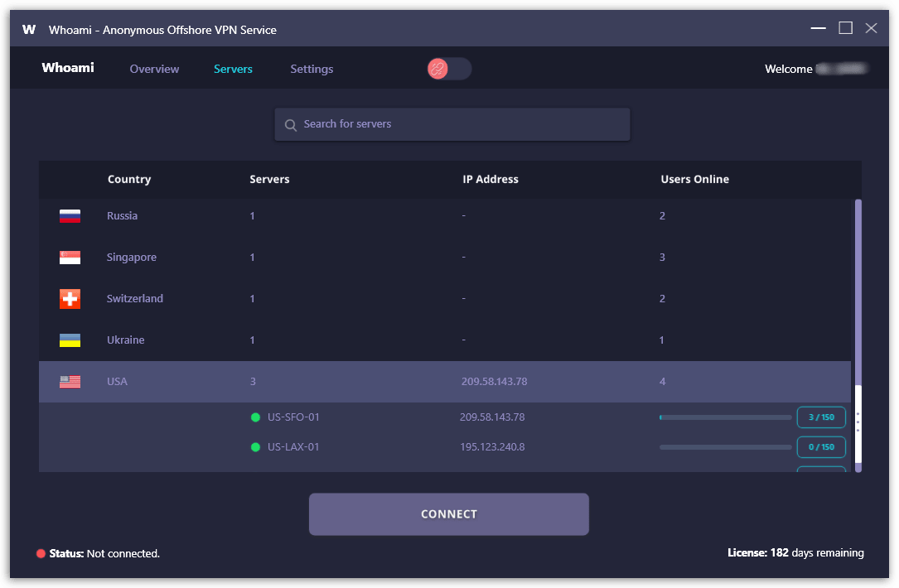Click the 0 / 150 users badge for US-LAX-01
This screenshot has width=899, height=588.
[821, 446]
